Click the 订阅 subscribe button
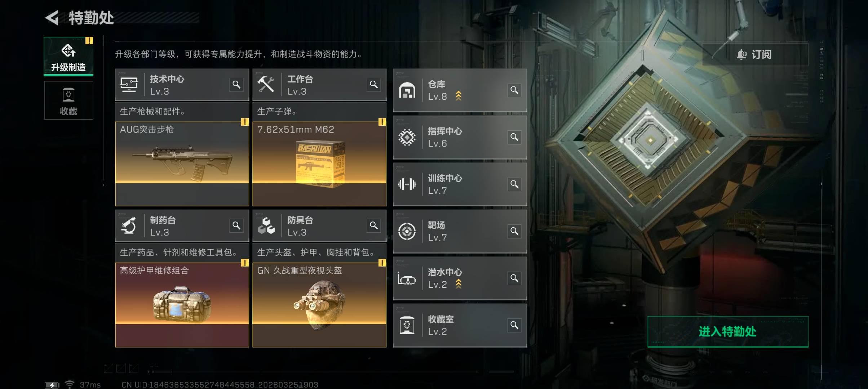The image size is (868, 389). (x=755, y=54)
